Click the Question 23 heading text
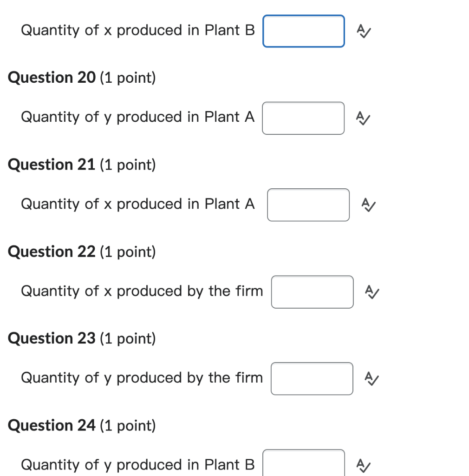This screenshot has width=469, height=476. 51,338
